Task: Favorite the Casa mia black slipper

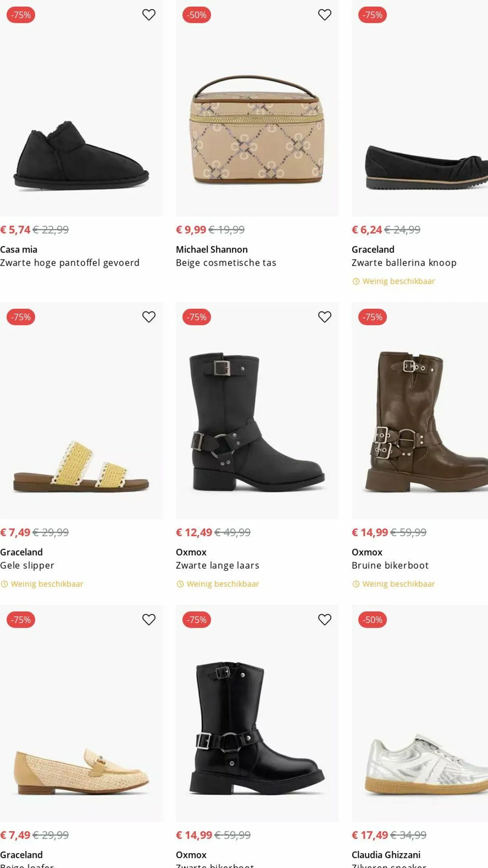Action: 149,15
